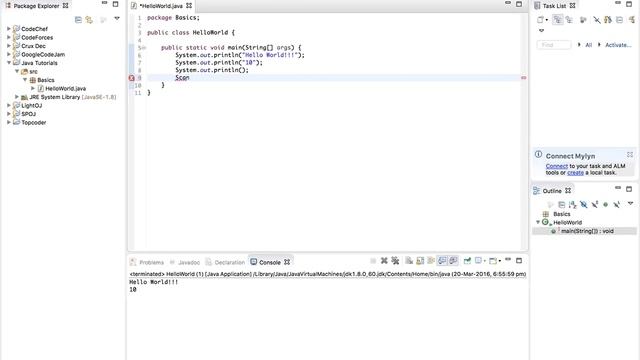Image resolution: width=640 pixels, height=360 pixels.
Task: Expand the CodeChef project
Action: [x=9, y=29]
